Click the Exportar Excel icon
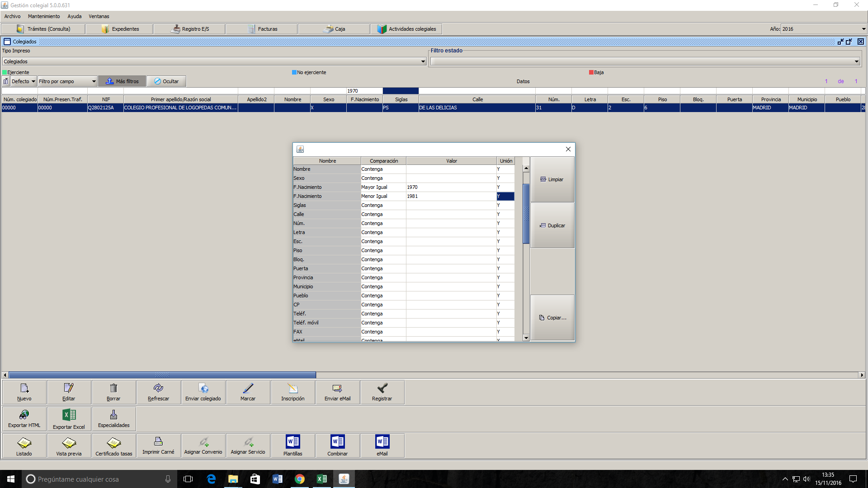 [69, 415]
